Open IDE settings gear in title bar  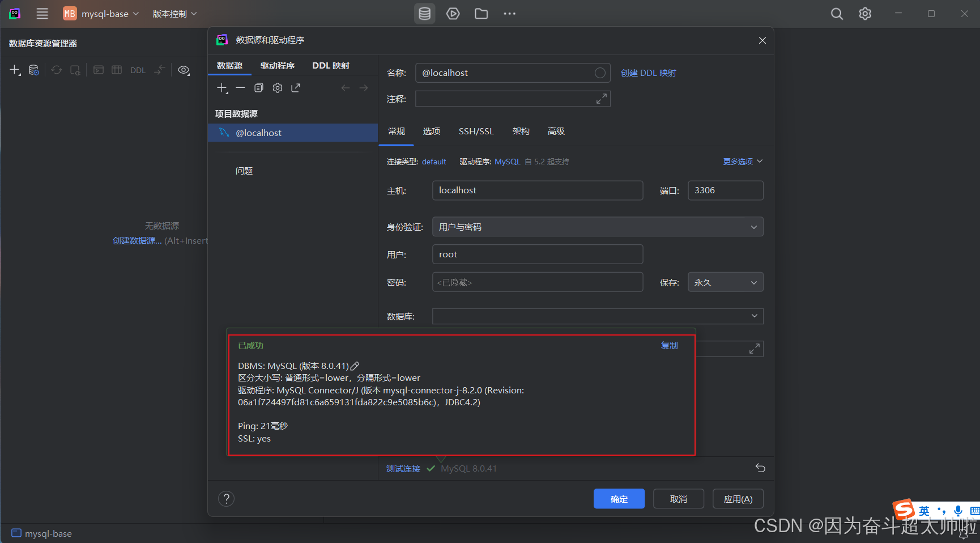pos(865,14)
